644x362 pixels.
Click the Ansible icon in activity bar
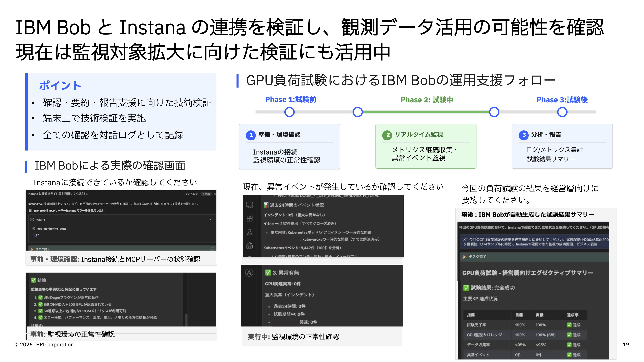pos(249,273)
